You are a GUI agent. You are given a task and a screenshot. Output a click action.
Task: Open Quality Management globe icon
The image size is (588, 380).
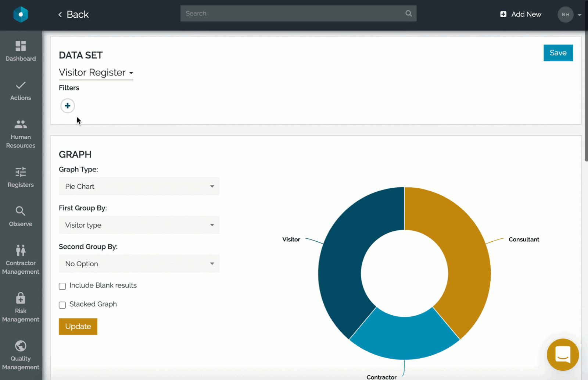click(x=21, y=346)
